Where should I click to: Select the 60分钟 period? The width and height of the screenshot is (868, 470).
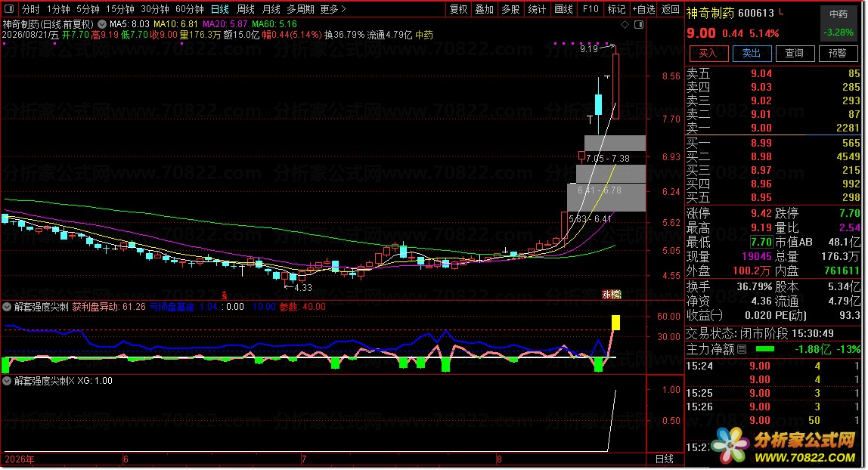coord(189,9)
